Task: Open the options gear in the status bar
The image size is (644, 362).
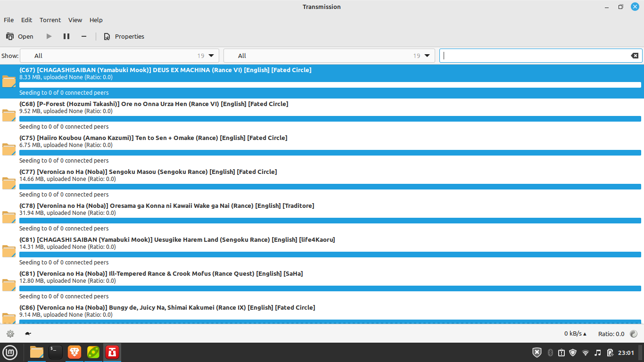Action: (10, 334)
